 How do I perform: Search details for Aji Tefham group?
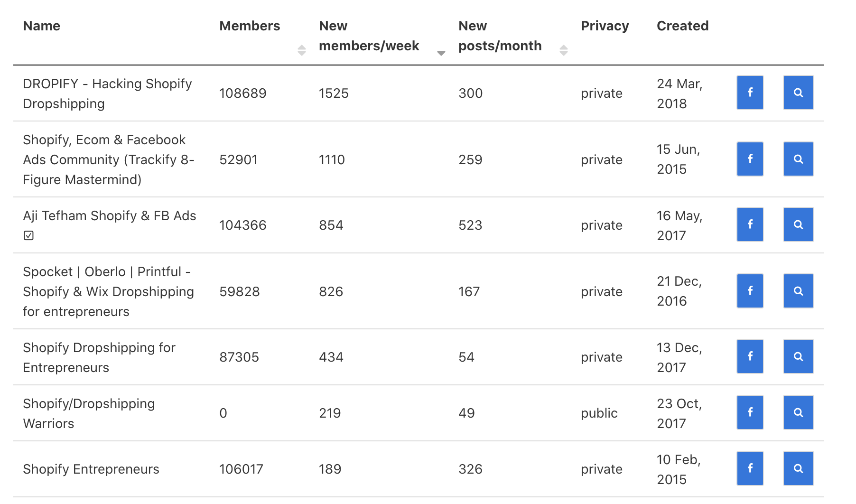[798, 224]
